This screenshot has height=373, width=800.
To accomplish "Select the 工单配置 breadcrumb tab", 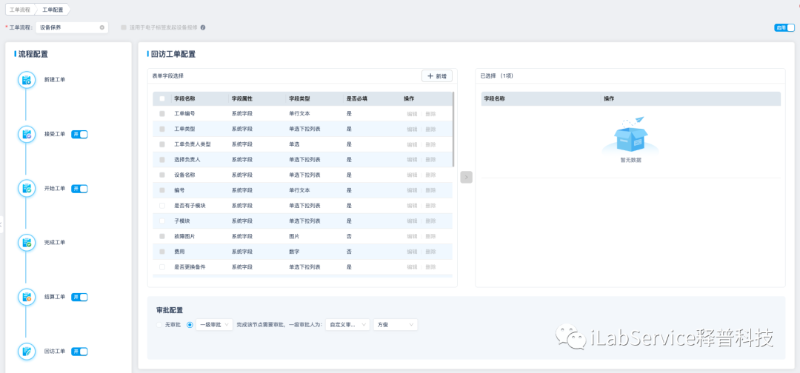I will [53, 9].
